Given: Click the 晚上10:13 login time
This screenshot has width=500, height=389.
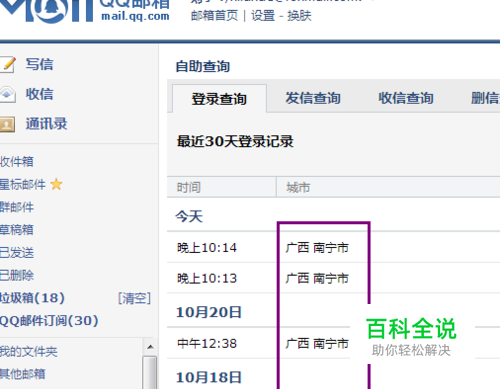Looking at the screenshot, I should pos(207,278).
